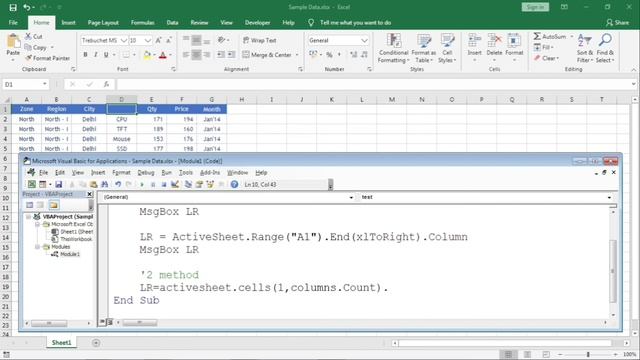The width and height of the screenshot is (640, 360).
Task: Toggle Design Mode in VBA toolbar
Action: tap(175, 184)
